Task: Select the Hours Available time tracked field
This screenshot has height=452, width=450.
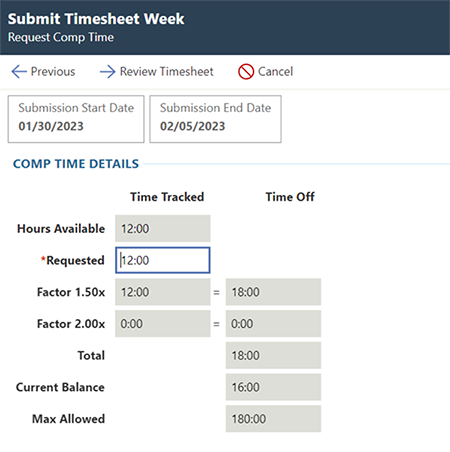Action: [163, 228]
